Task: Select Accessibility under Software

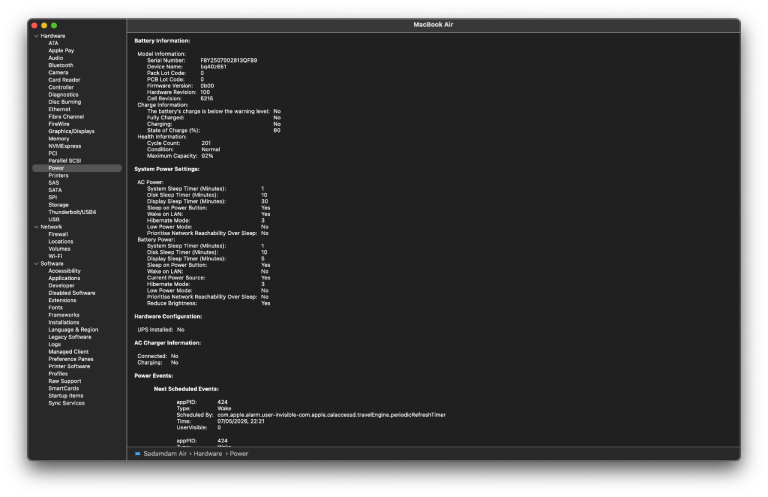Action: (65, 271)
